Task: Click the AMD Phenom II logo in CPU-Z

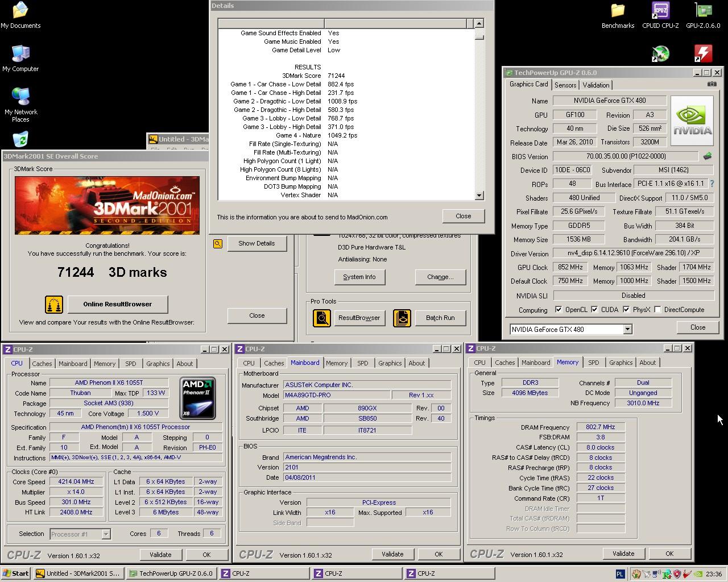Action: 197,398
